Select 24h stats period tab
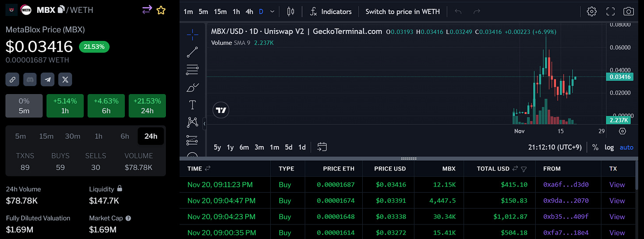Screen dimensions: 644x239 pyautogui.click(x=151, y=136)
